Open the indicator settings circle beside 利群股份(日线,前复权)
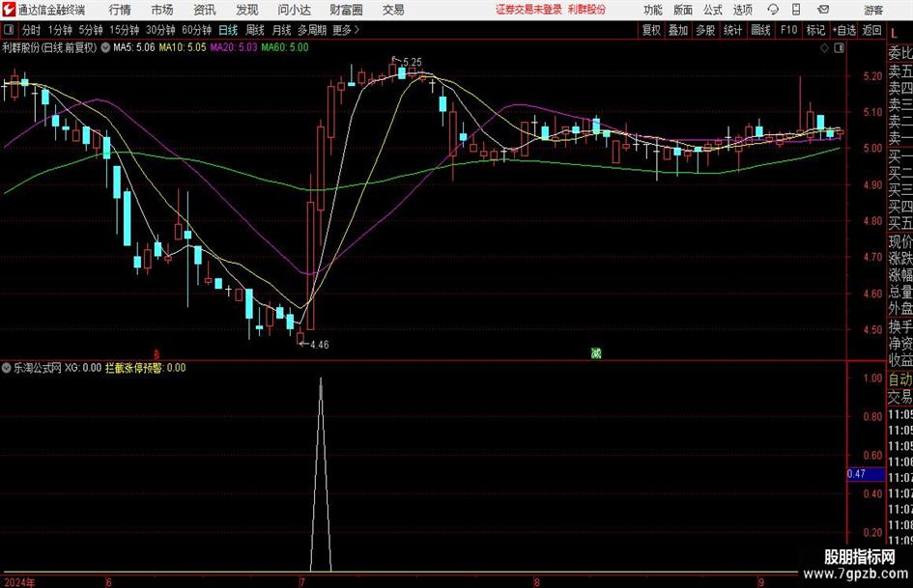The height and width of the screenshot is (588, 913). click(105, 47)
